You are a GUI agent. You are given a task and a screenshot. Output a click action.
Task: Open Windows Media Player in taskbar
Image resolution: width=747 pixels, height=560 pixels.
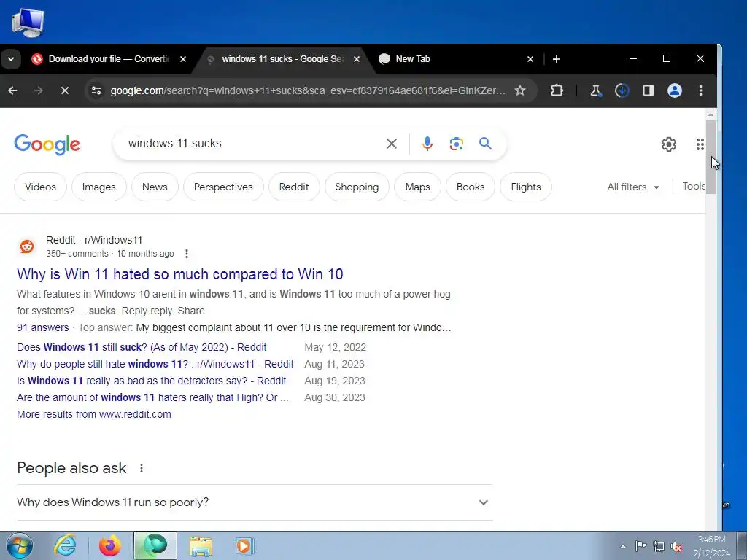(x=245, y=545)
